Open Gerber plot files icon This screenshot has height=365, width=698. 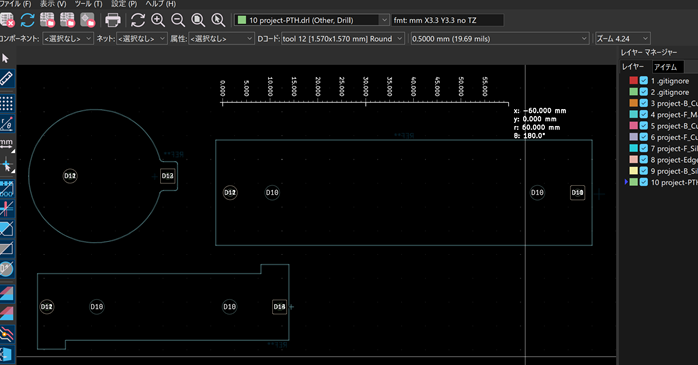coord(47,20)
